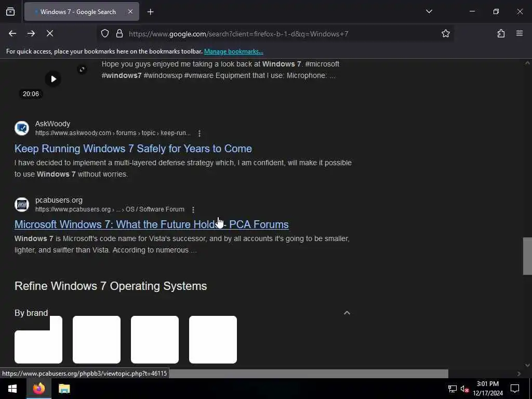This screenshot has width=532, height=399.
Task: Open network status tray icon
Action: click(453, 389)
